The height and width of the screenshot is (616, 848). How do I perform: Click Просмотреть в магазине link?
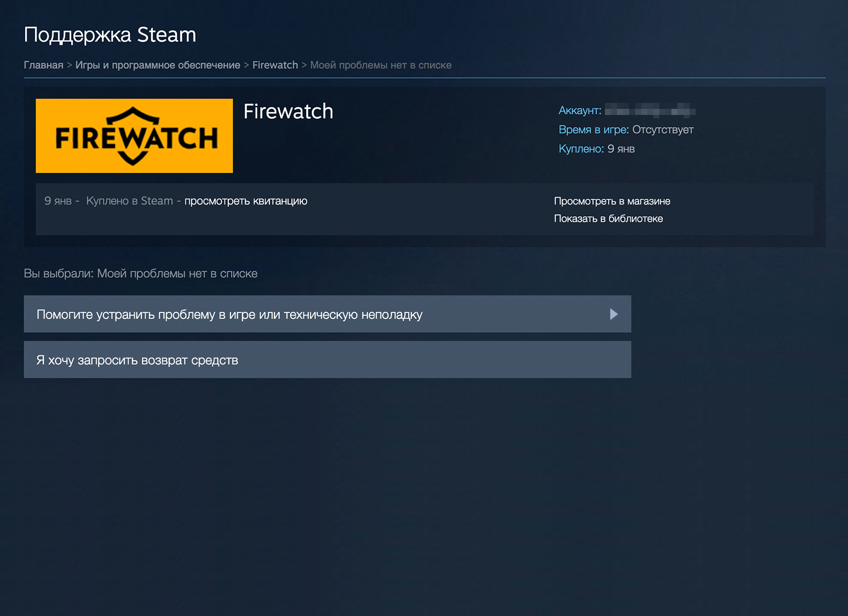tap(612, 201)
